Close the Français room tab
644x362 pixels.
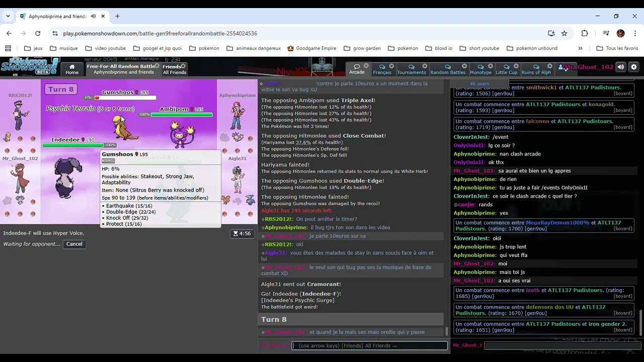click(391, 66)
